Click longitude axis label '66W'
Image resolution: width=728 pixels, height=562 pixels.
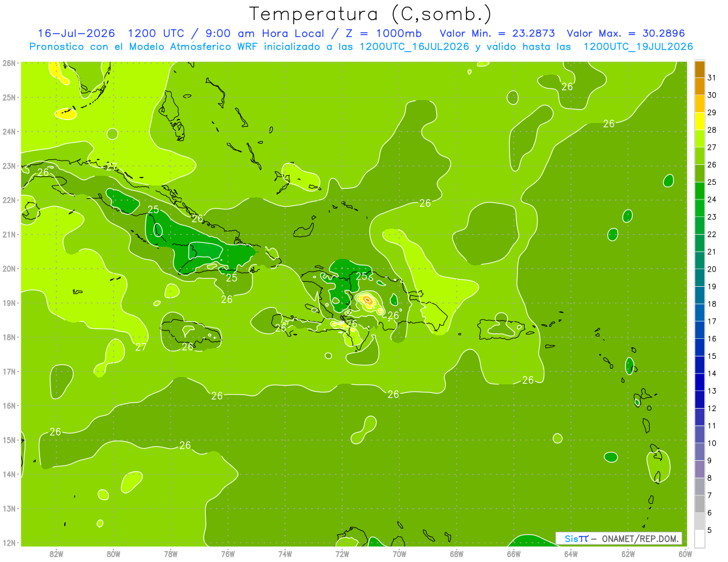click(513, 554)
